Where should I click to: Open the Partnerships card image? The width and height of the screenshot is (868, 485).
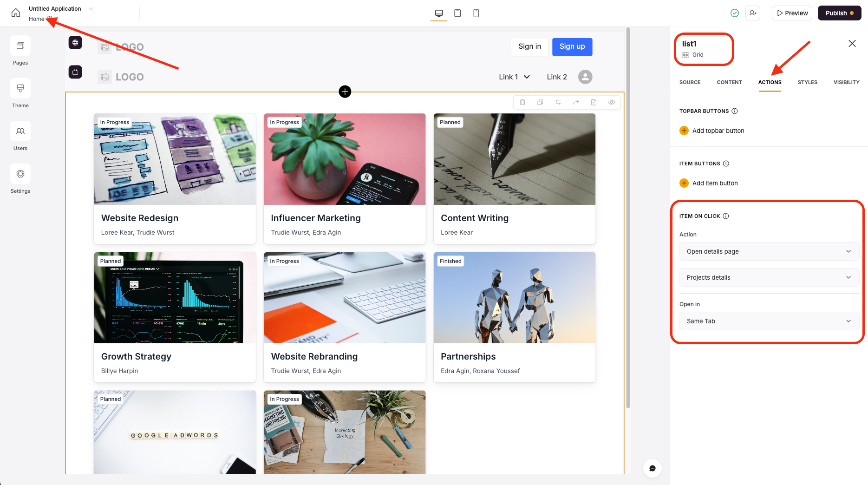[x=515, y=298]
